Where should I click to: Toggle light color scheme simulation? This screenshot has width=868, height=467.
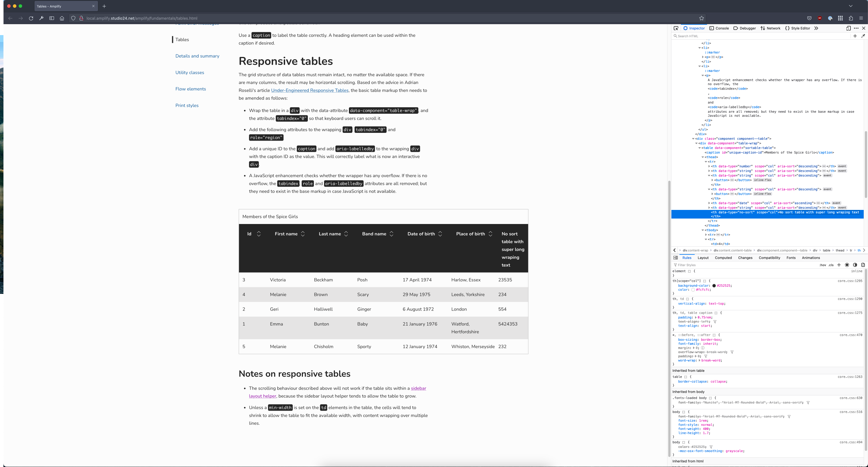847,265
